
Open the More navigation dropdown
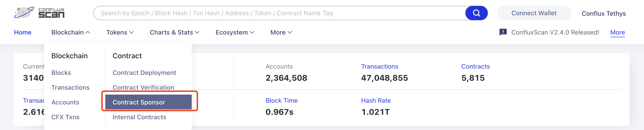[x=281, y=32]
